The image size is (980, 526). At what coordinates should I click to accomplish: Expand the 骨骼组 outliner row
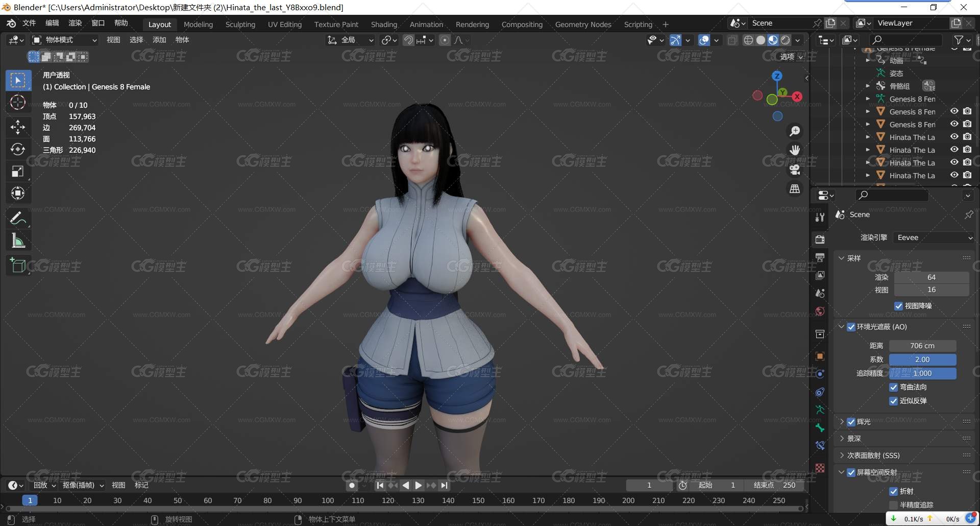pyautogui.click(x=868, y=86)
